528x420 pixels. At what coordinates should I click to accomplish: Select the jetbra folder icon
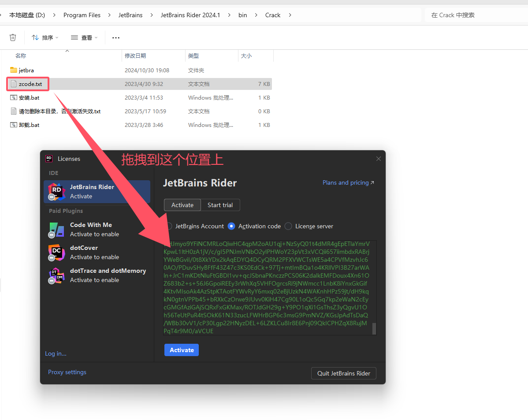coord(14,70)
